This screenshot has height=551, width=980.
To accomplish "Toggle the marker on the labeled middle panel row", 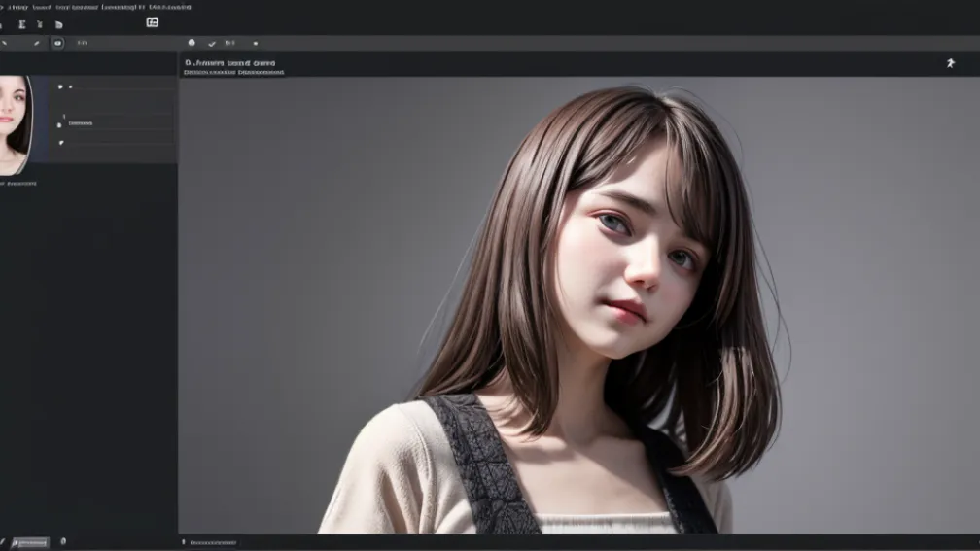I will 60,123.
